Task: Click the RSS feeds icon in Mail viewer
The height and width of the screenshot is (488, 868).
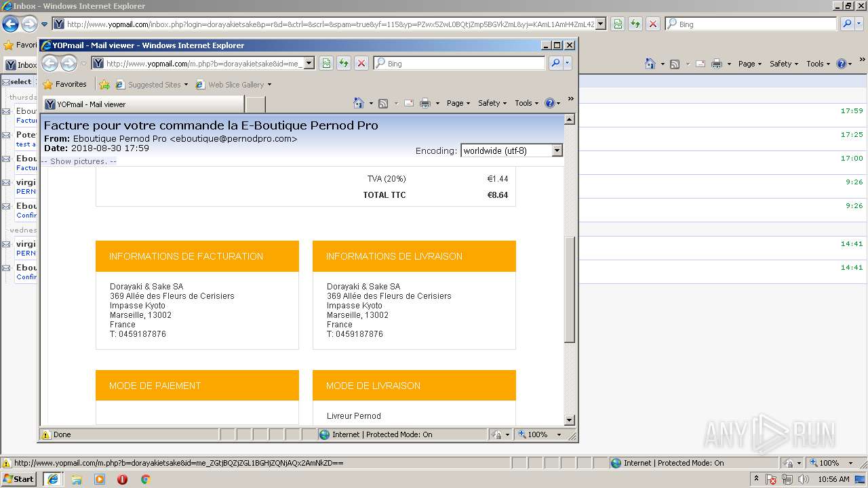Action: pyautogui.click(x=383, y=103)
